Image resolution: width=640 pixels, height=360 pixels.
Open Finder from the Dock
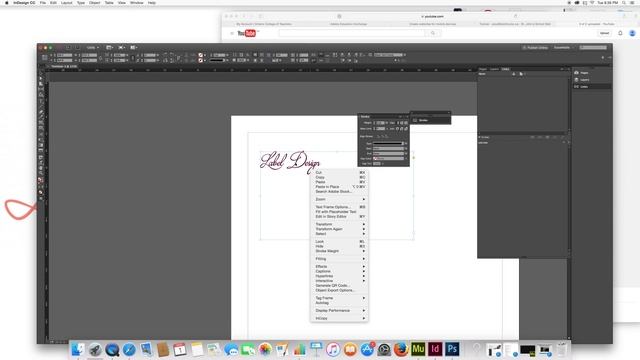tap(78, 349)
